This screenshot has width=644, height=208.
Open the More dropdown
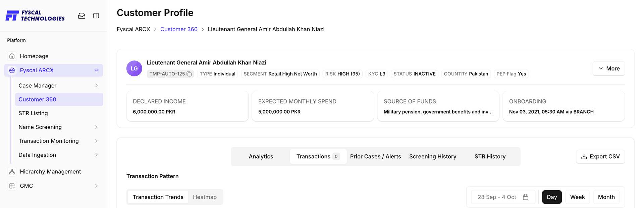[x=609, y=69]
